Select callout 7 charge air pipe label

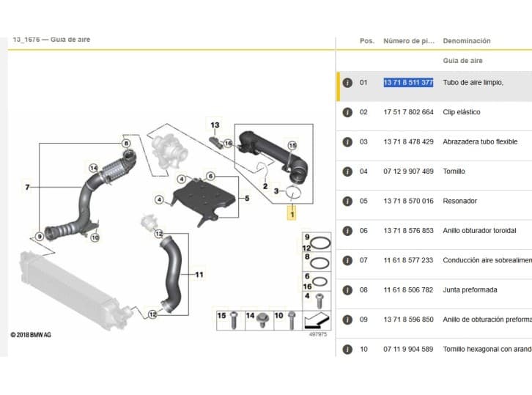pyautogui.click(x=28, y=187)
